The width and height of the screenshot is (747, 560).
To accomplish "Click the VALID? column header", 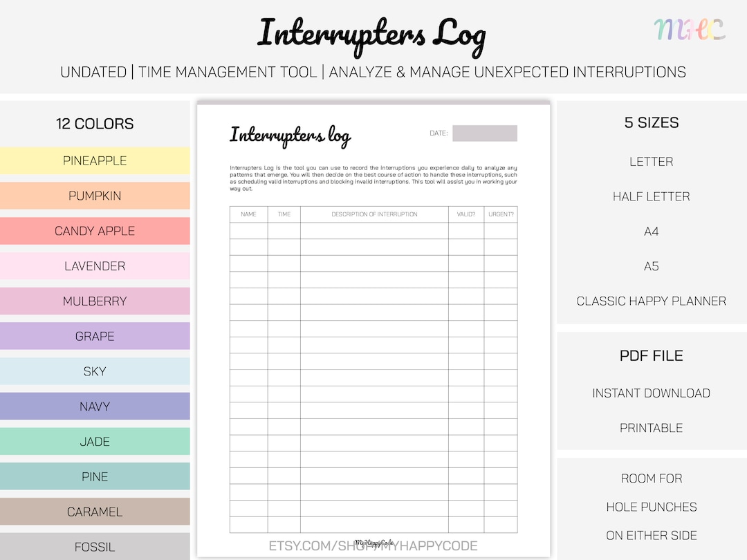I will coord(465,214).
